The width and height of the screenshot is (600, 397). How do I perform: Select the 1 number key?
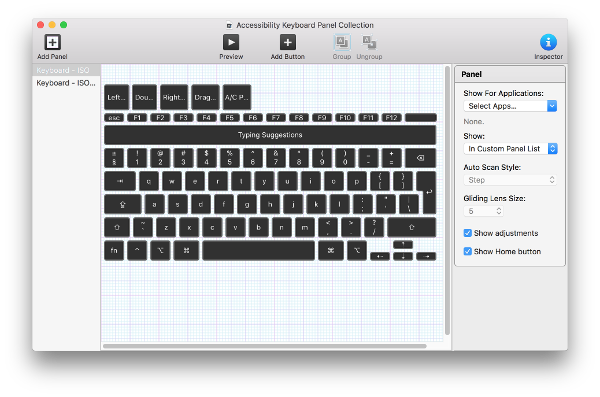(137, 158)
